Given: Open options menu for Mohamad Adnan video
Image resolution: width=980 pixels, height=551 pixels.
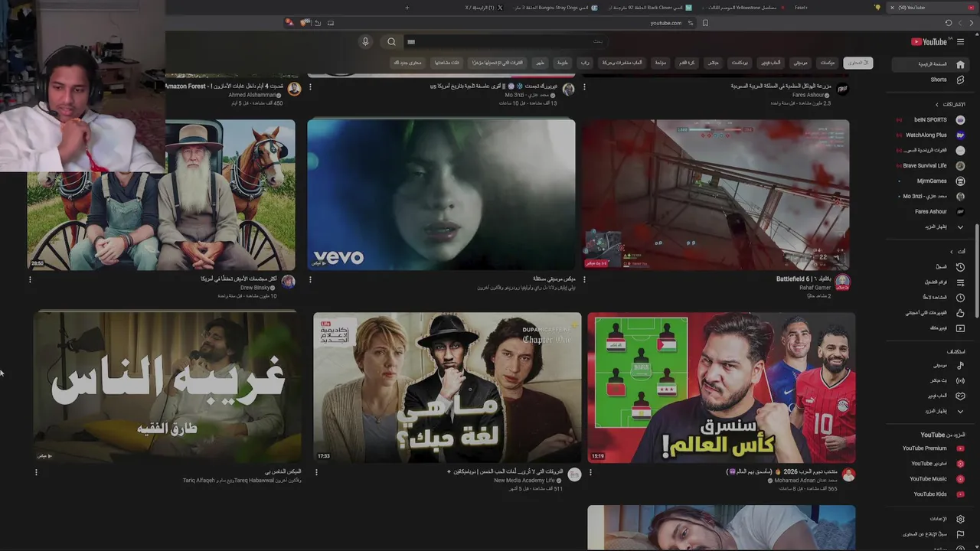Looking at the screenshot, I should 590,473.
